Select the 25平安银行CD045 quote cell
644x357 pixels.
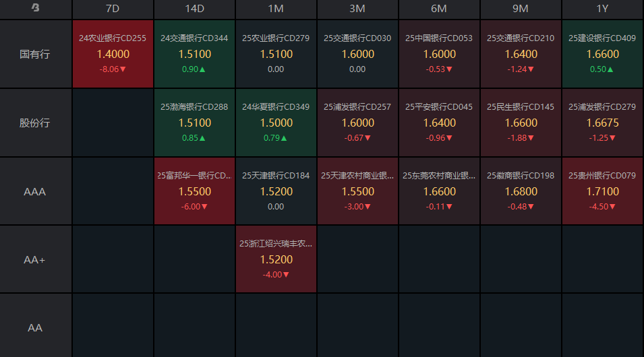(x=439, y=123)
